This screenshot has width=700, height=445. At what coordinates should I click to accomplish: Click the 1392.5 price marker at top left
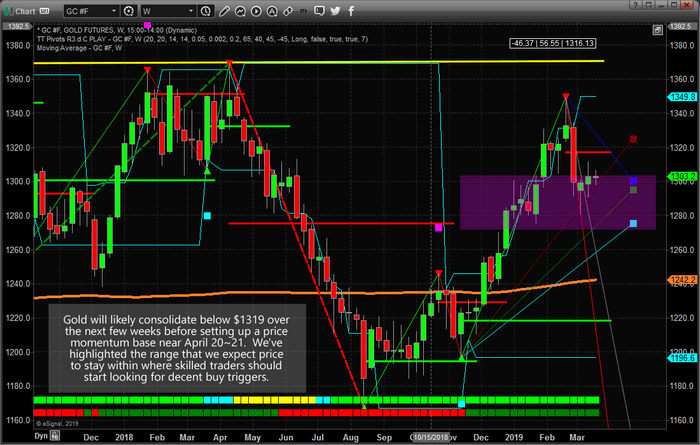[x=18, y=26]
